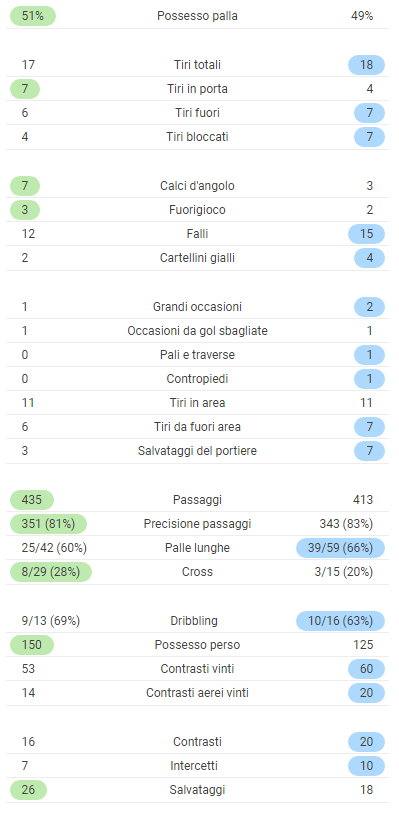Select the 351 (81%) passing accuracy badge

tap(49, 524)
